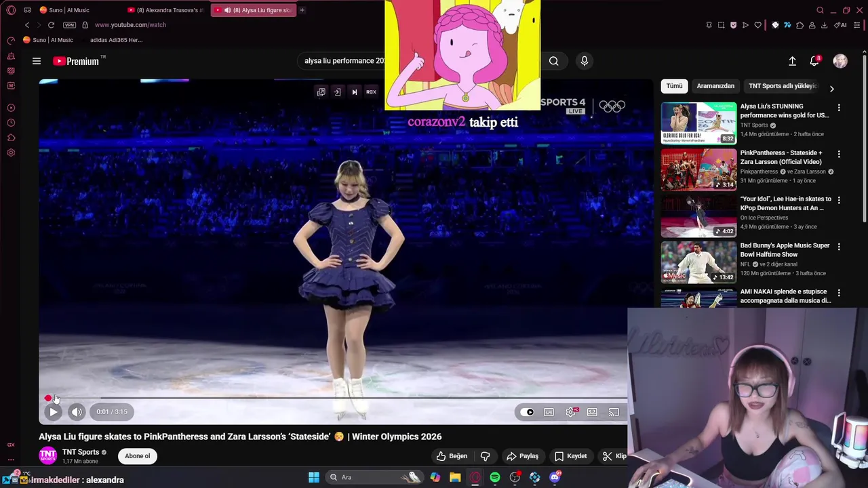
Task: Cast video with Play on TV icon
Action: pos(614,412)
